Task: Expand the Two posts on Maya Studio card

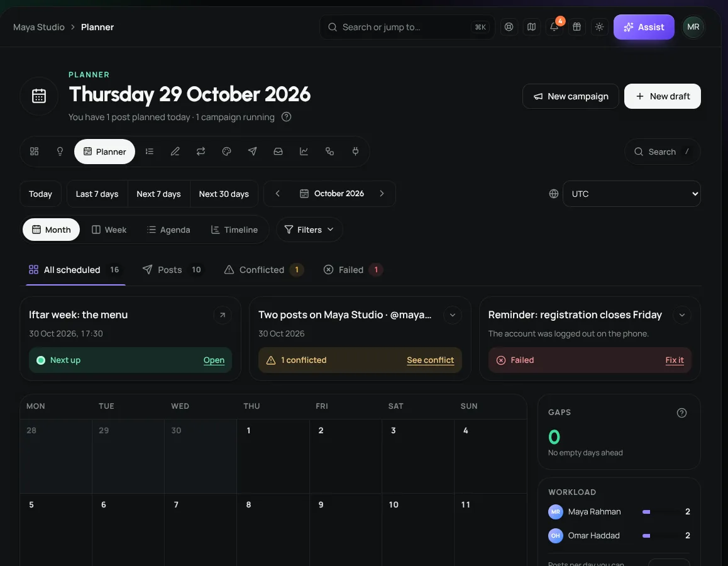Action: 452,315
